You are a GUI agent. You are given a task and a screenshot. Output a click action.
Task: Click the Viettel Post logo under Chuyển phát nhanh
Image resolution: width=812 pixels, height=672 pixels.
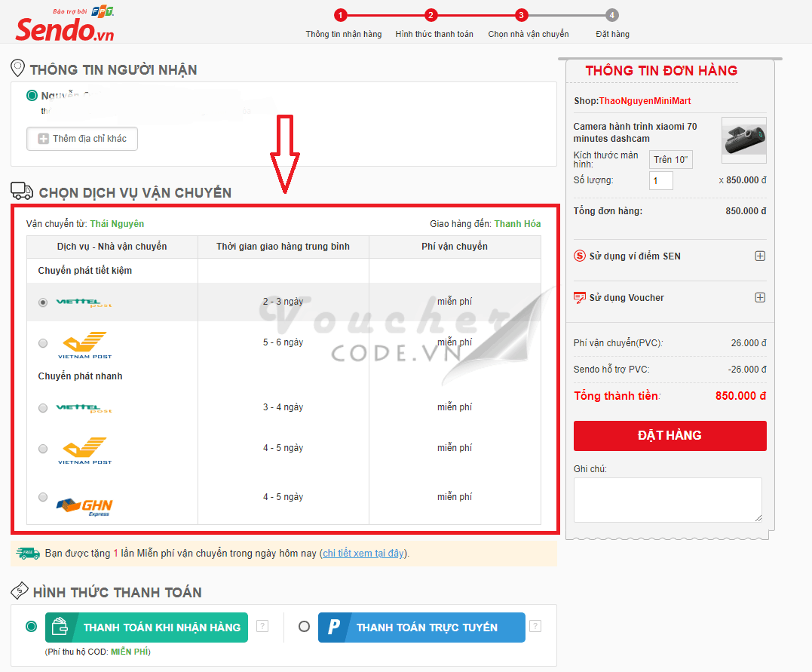coord(84,408)
